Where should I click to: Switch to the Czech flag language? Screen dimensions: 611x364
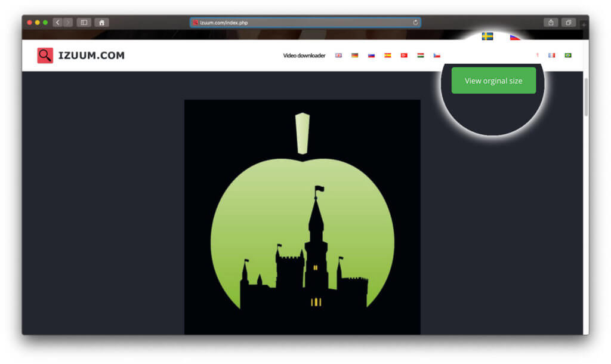tap(437, 55)
